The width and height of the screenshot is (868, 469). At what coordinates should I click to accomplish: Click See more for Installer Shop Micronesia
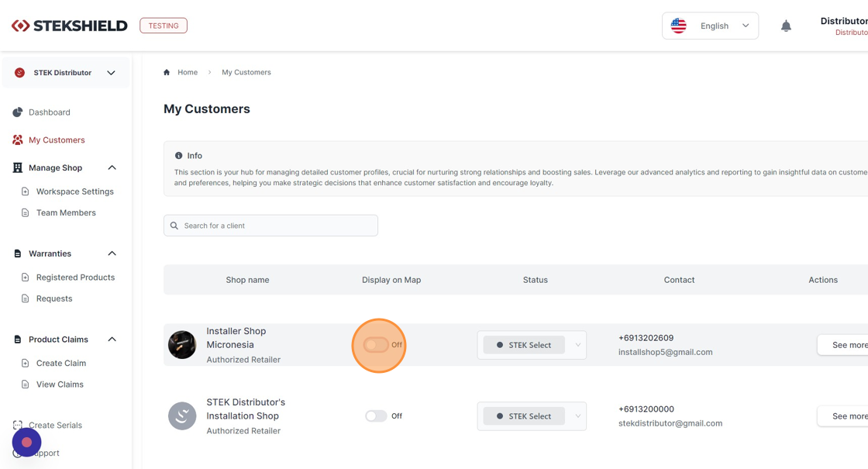pos(844,345)
